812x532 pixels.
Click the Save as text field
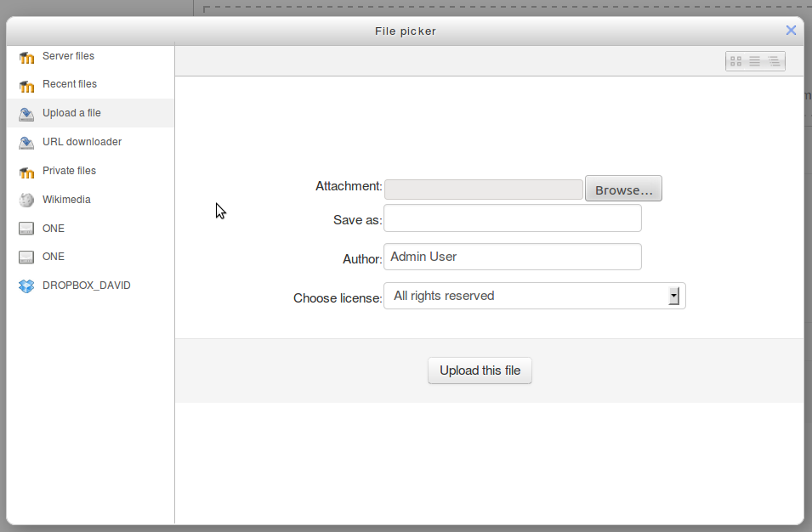click(x=513, y=218)
